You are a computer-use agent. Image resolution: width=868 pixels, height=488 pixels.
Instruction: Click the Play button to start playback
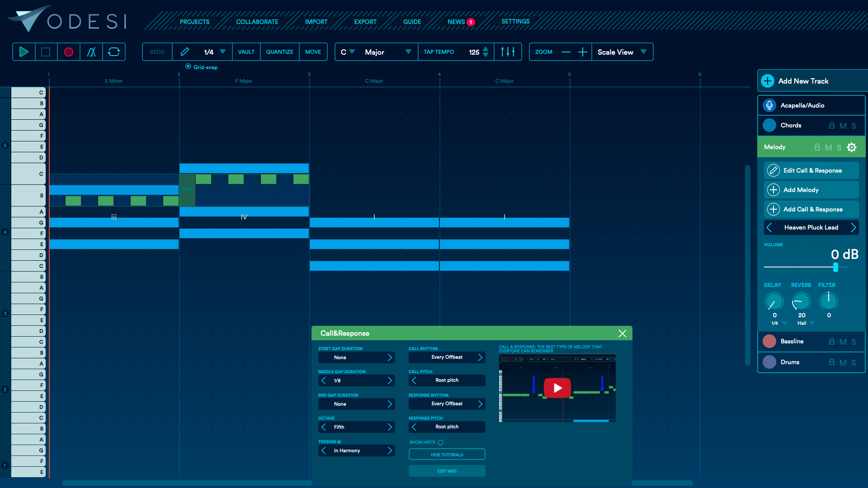coord(24,52)
